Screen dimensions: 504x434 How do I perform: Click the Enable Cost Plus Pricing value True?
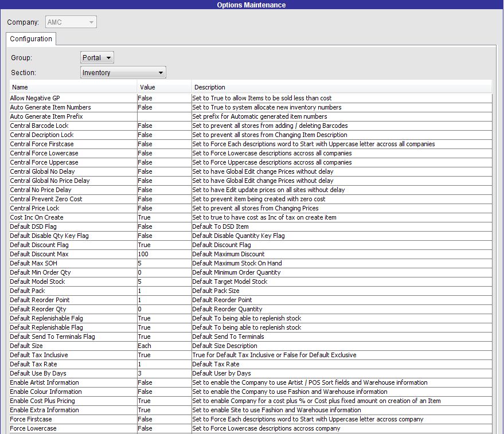pyautogui.click(x=164, y=401)
